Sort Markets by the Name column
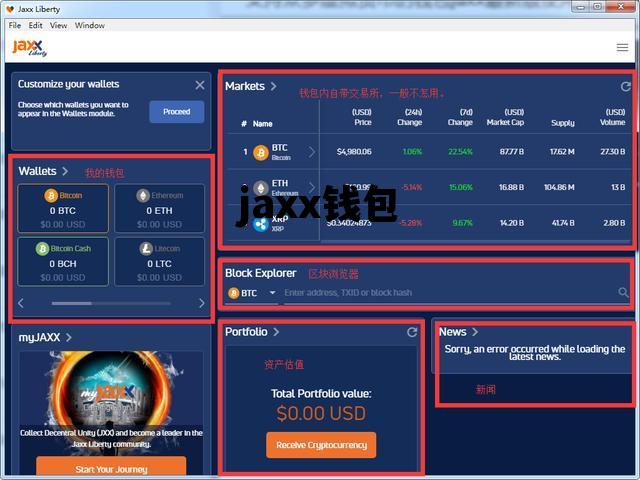Screen dimensions: 640x480 (262, 124)
